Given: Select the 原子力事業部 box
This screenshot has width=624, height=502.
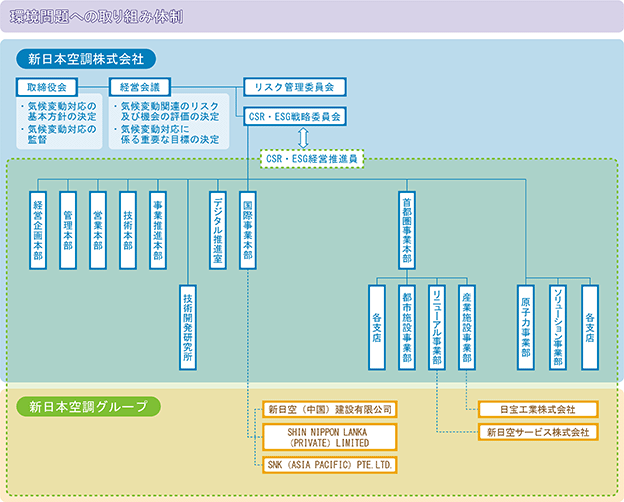Looking at the screenshot, I should (x=526, y=327).
